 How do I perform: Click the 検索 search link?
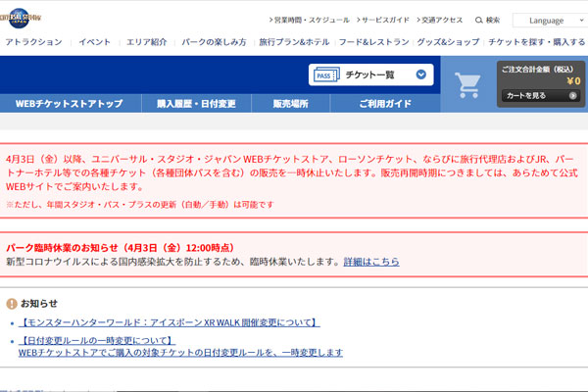pyautogui.click(x=487, y=20)
